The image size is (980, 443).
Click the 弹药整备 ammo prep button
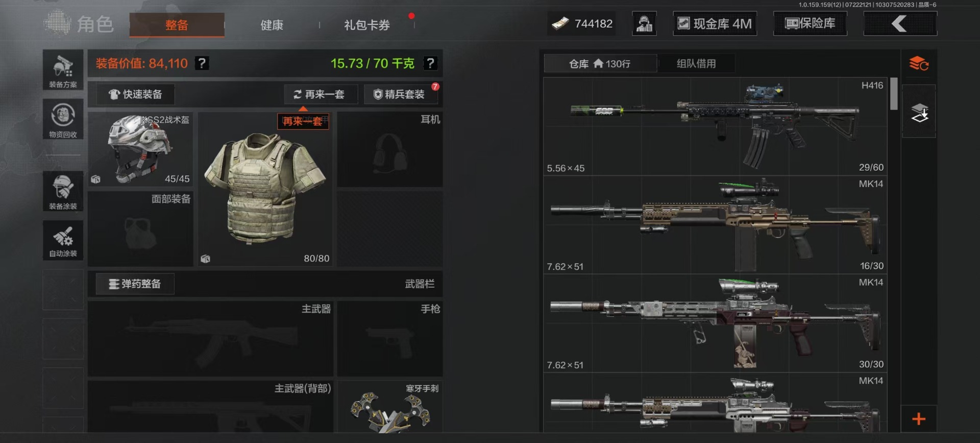click(135, 284)
